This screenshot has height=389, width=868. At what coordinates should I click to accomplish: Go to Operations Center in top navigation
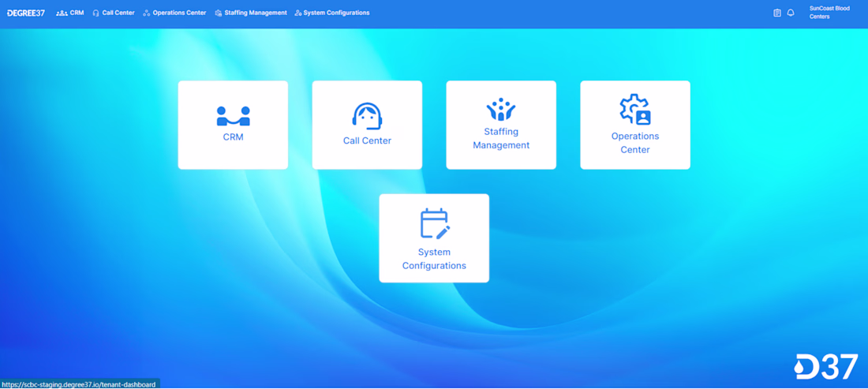click(174, 13)
